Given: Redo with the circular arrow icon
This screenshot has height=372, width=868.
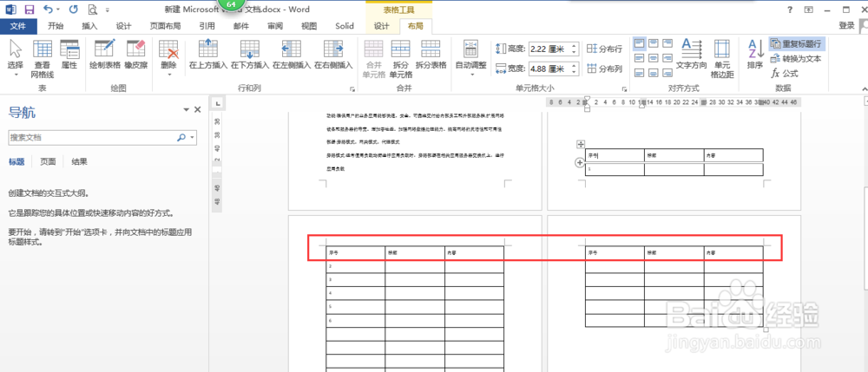Looking at the screenshot, I should (x=74, y=10).
